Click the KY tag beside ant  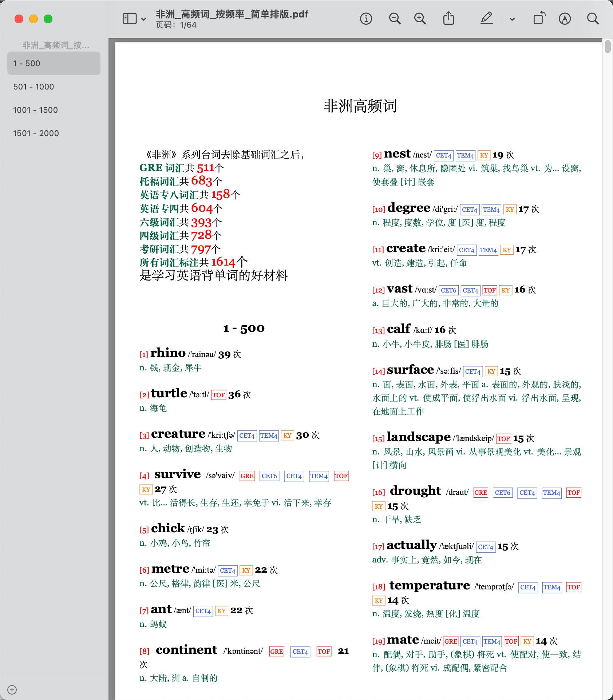tap(221, 611)
